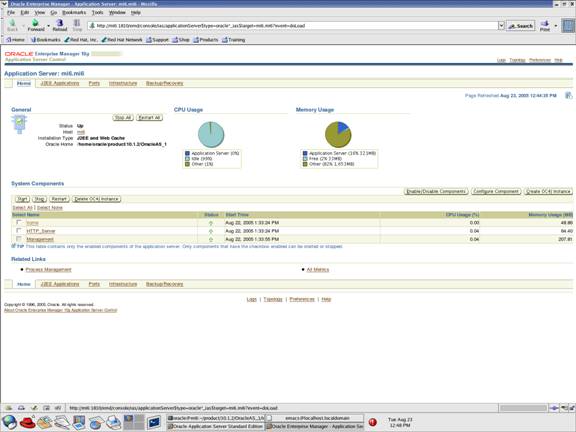Click the Enable/Disable Components button
This screenshot has height=432, width=576.
(x=436, y=191)
